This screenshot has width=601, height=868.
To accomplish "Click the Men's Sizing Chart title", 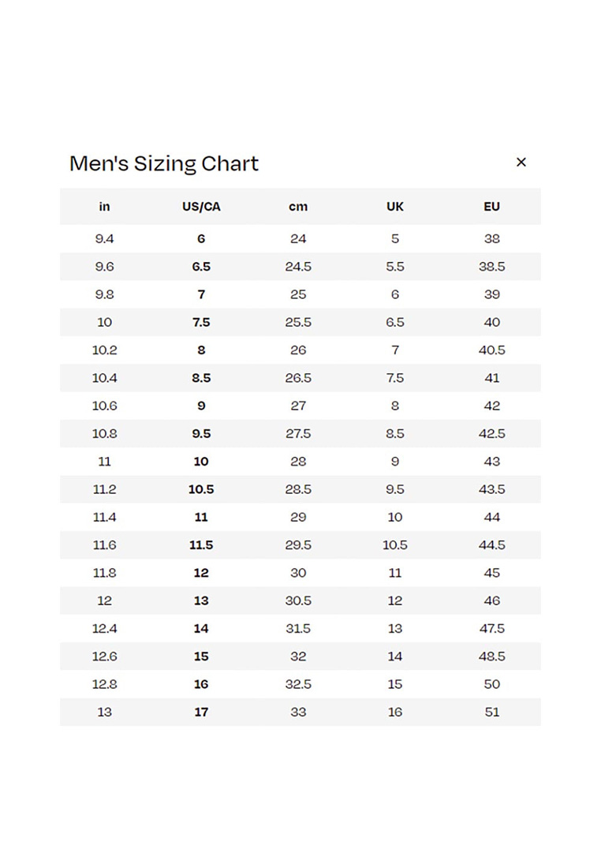I will tap(164, 163).
